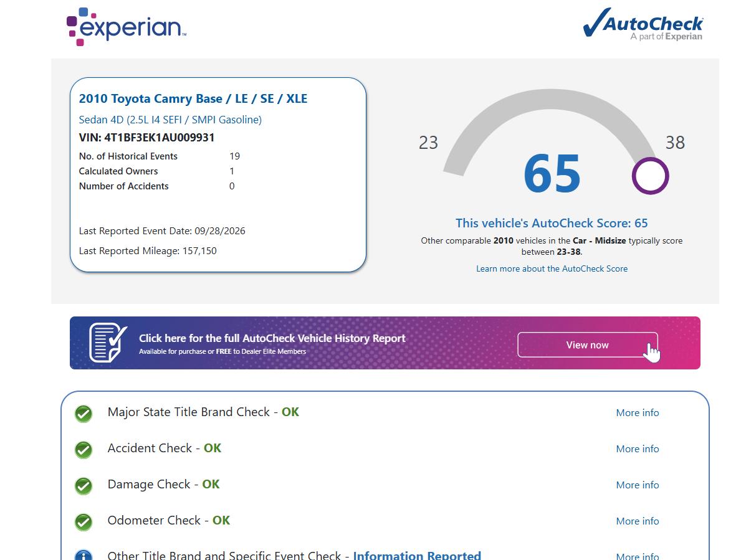Click the View now button
The image size is (746, 560).
pos(588,344)
